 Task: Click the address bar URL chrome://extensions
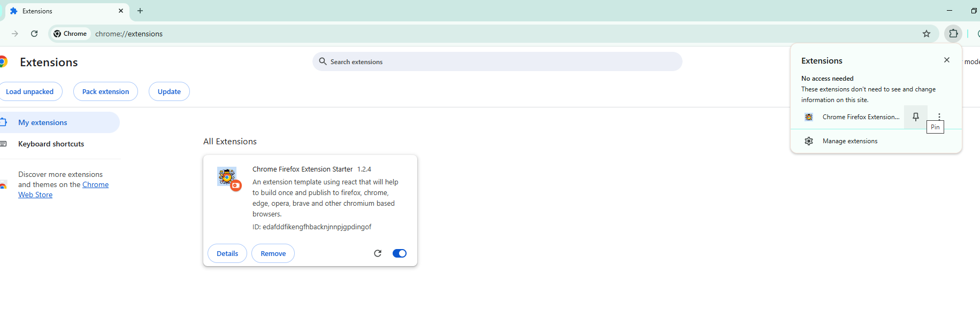129,34
